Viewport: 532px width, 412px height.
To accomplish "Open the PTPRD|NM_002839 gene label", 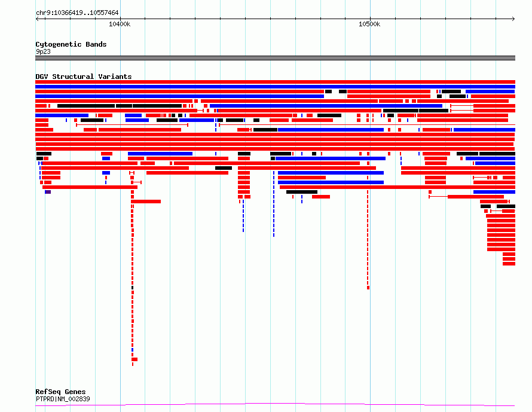I will coord(63,399).
